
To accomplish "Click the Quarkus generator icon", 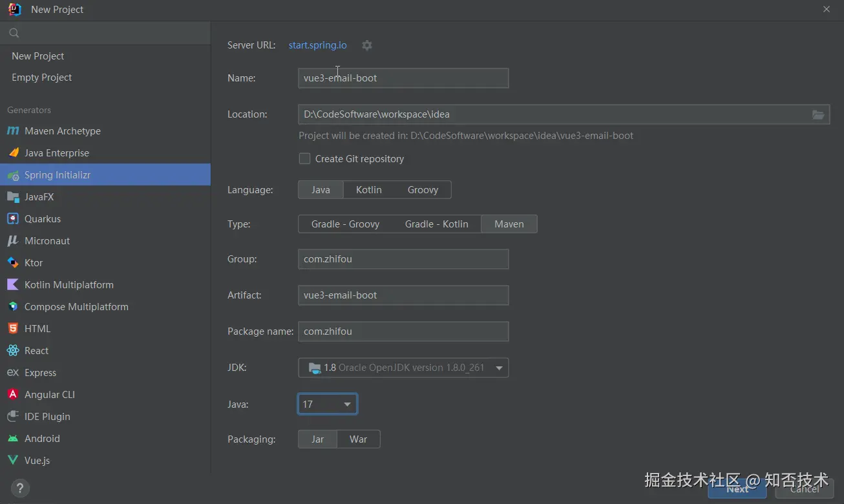I will point(13,219).
